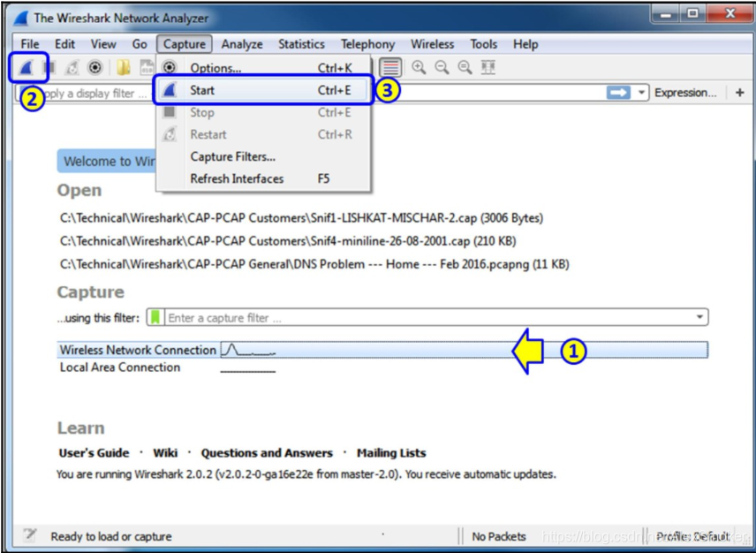Image resolution: width=756 pixels, height=553 pixels.
Task: Open the Statistics menu
Action: [x=301, y=44]
